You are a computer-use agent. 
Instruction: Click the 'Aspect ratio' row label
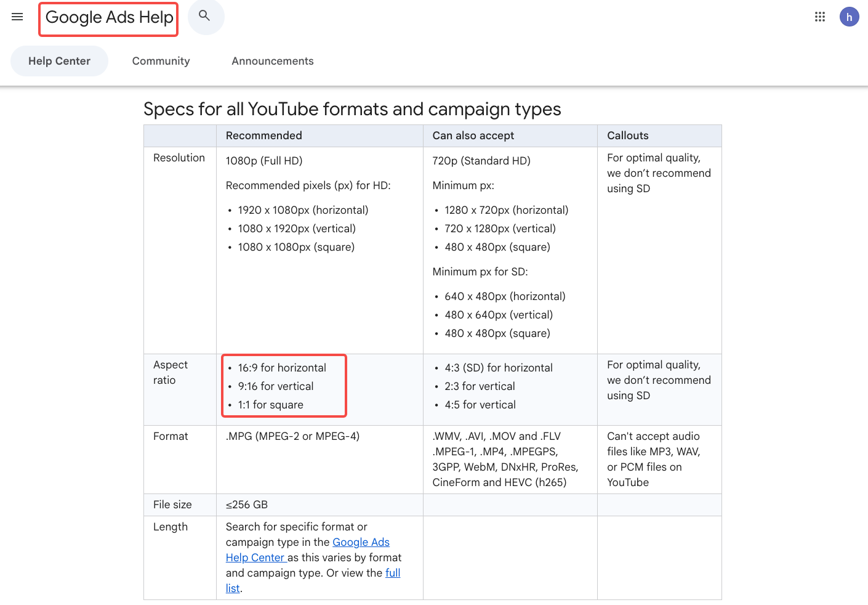171,372
